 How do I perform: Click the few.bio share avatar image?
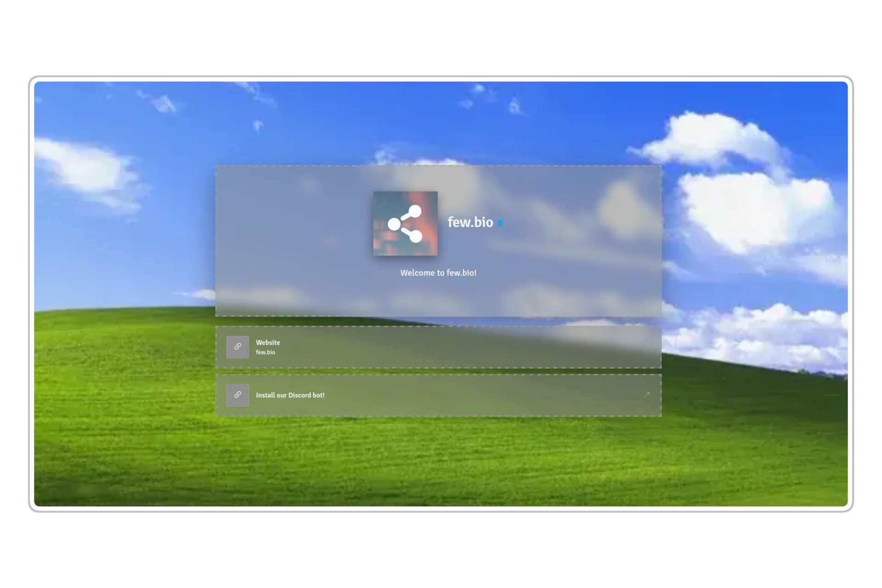pos(405,223)
